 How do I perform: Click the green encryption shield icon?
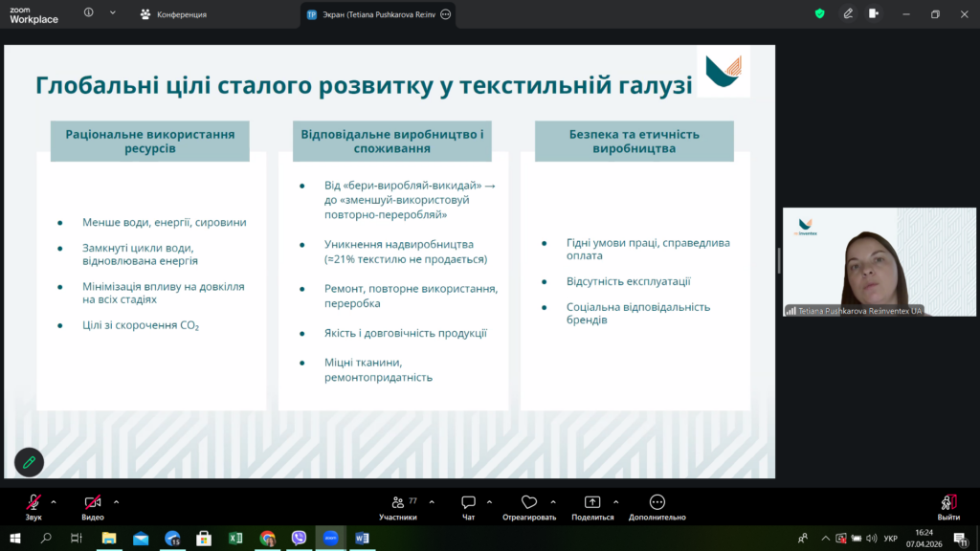coord(819,13)
